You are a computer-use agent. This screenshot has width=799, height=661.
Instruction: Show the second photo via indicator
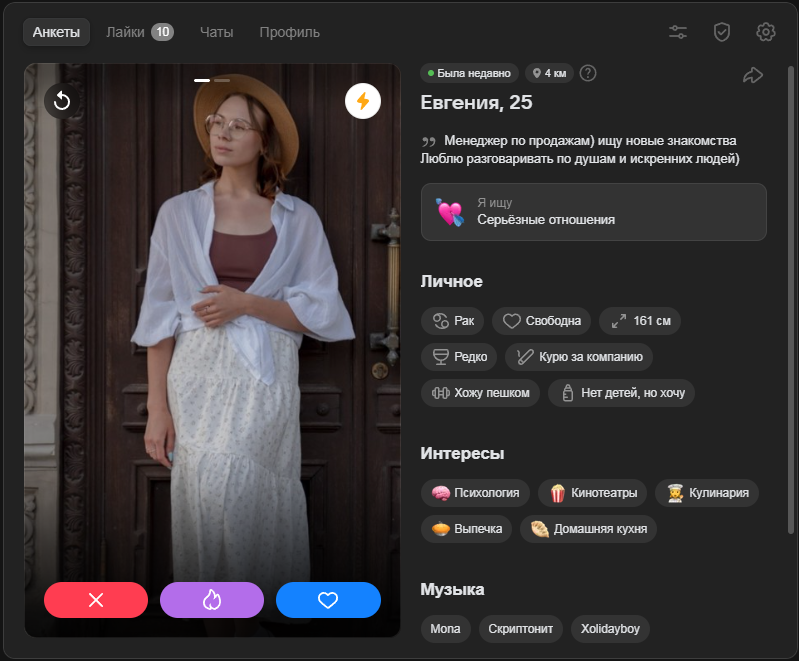[x=222, y=79]
